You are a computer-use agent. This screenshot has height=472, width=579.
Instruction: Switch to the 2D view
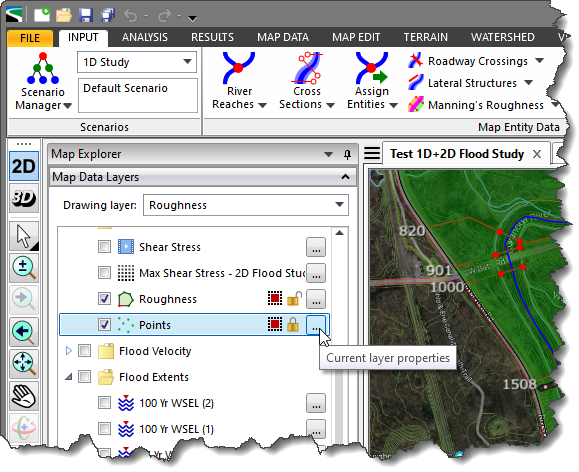(24, 167)
